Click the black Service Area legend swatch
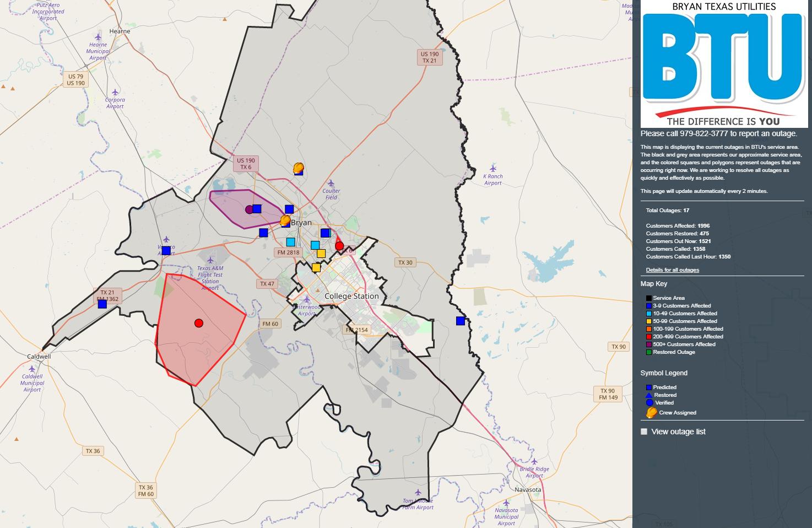The image size is (812, 528). click(x=649, y=298)
